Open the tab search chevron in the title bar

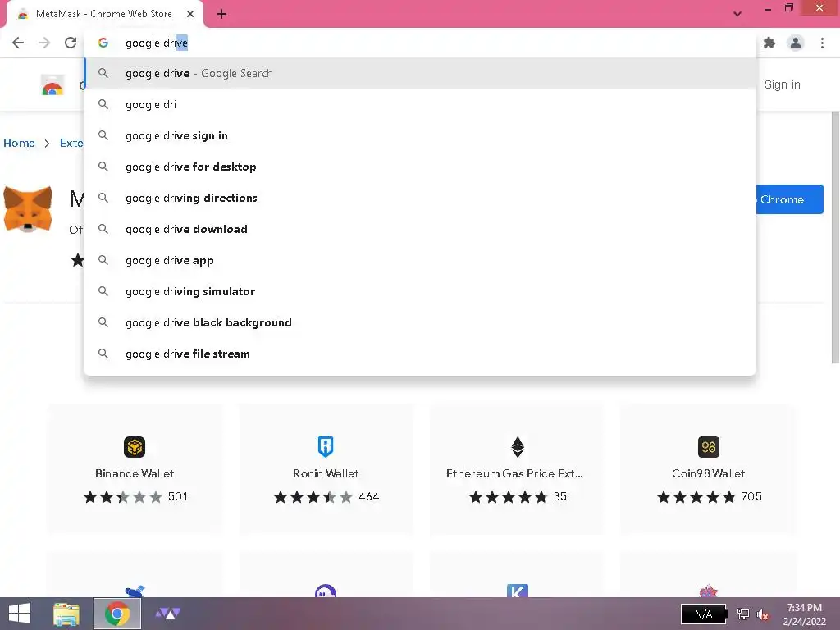(x=737, y=14)
